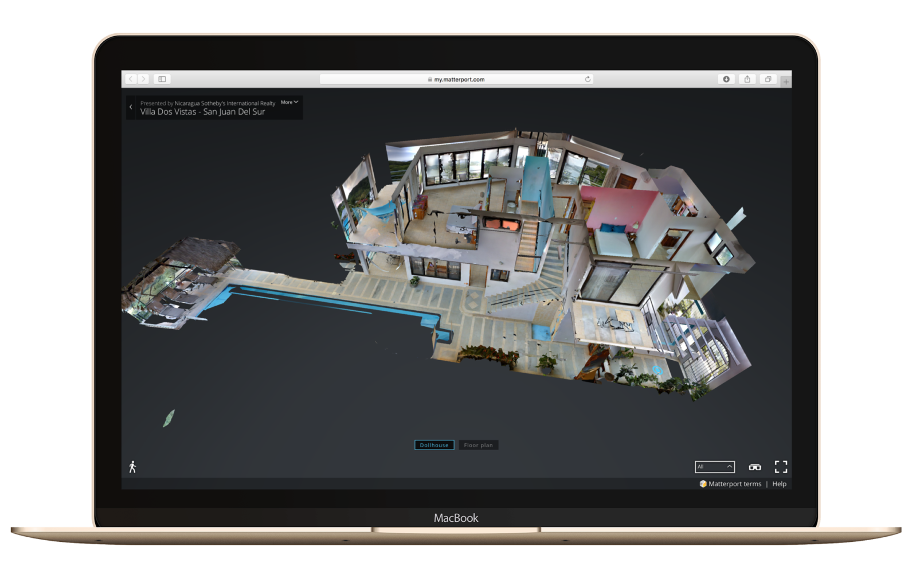Open VR mode with the goggles icon
Image resolution: width=924 pixels, height=578 pixels.
click(755, 467)
